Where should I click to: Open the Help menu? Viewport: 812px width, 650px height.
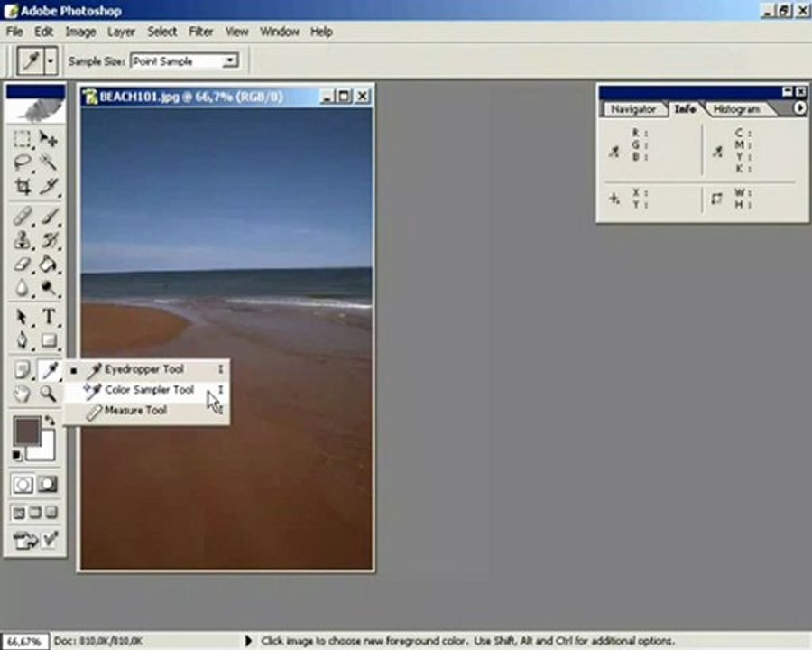click(x=321, y=32)
